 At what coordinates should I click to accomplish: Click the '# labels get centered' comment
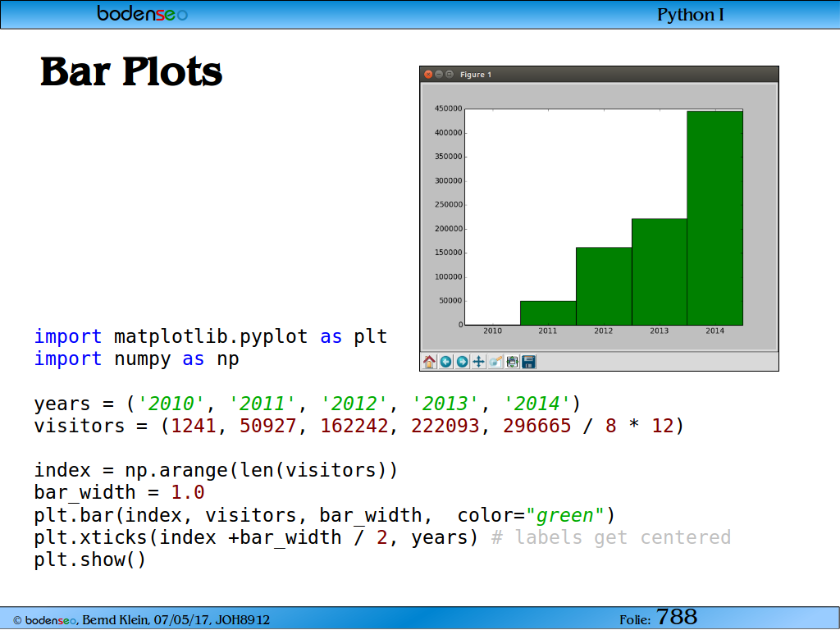pyautogui.click(x=611, y=537)
